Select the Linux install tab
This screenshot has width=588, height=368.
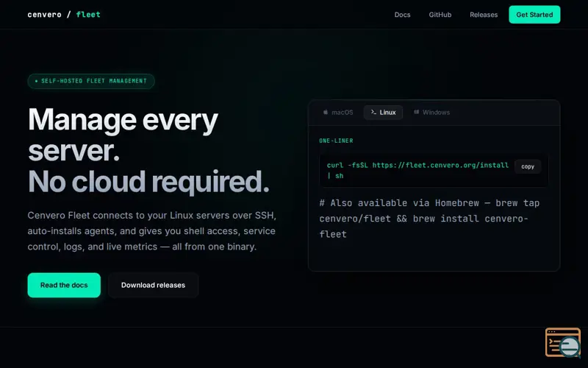(x=383, y=113)
